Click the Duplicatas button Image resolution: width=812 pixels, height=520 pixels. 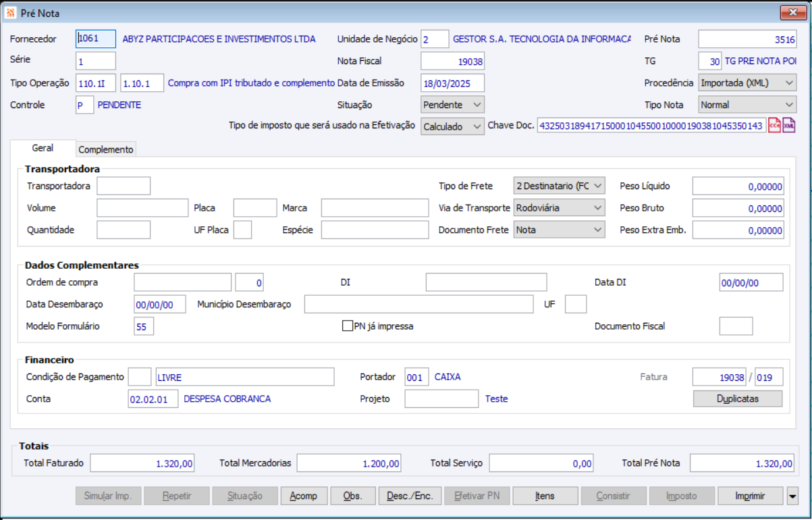737,398
